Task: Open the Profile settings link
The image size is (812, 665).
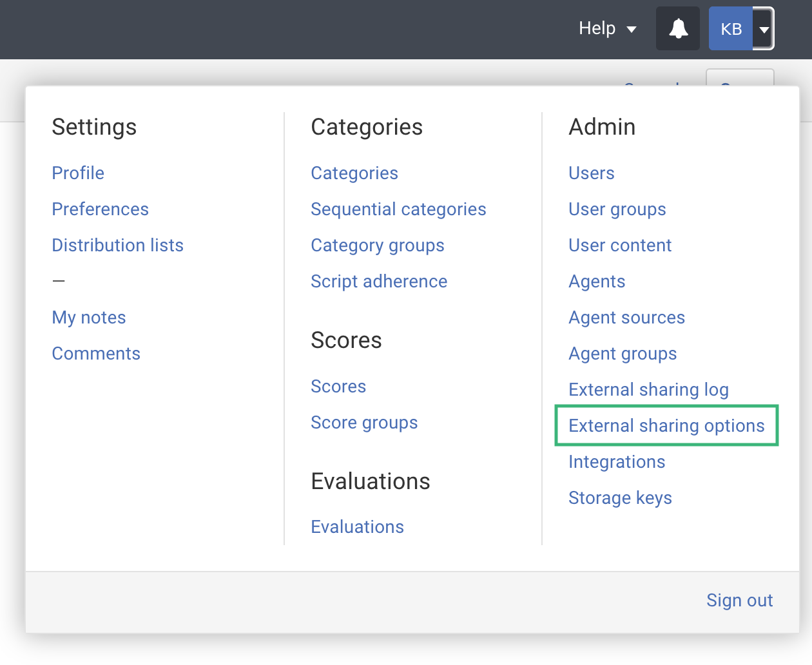Action: pos(78,173)
